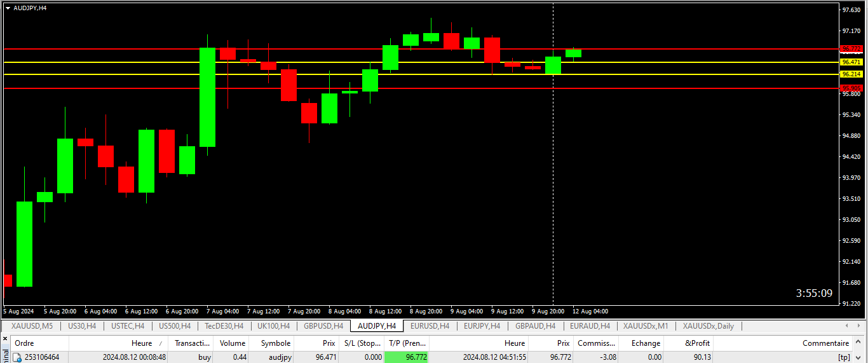Select the green T/P cell showing 96.772
The image size is (868, 363).
(x=407, y=357)
